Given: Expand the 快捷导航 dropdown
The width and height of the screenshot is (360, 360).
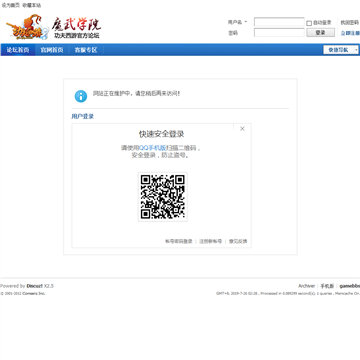Looking at the screenshot, I should tap(341, 50).
